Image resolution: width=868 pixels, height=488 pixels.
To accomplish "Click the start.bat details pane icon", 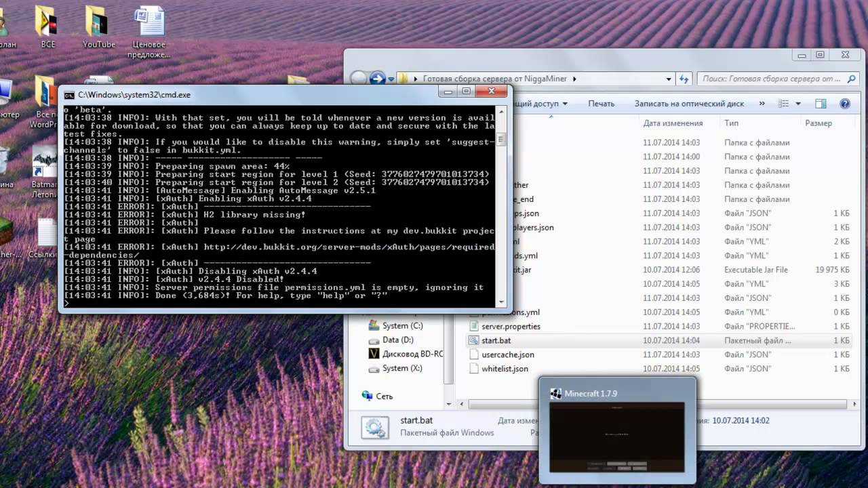I will click(x=374, y=427).
